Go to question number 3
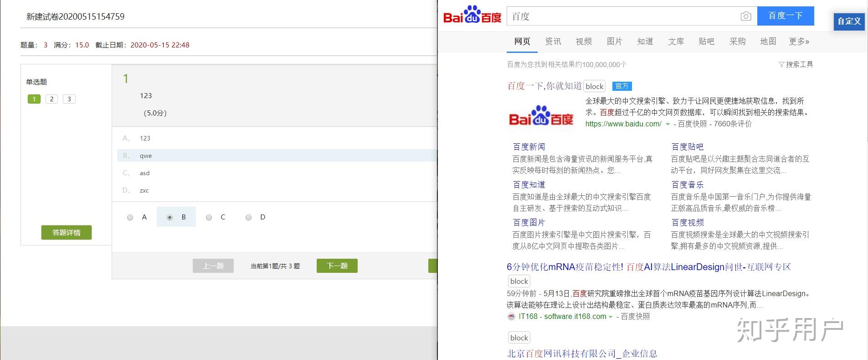868x360 pixels. [x=69, y=99]
